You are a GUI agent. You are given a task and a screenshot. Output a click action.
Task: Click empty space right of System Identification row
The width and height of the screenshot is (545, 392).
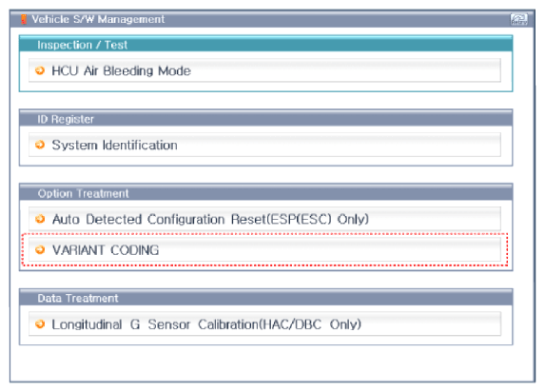[x=339, y=145]
